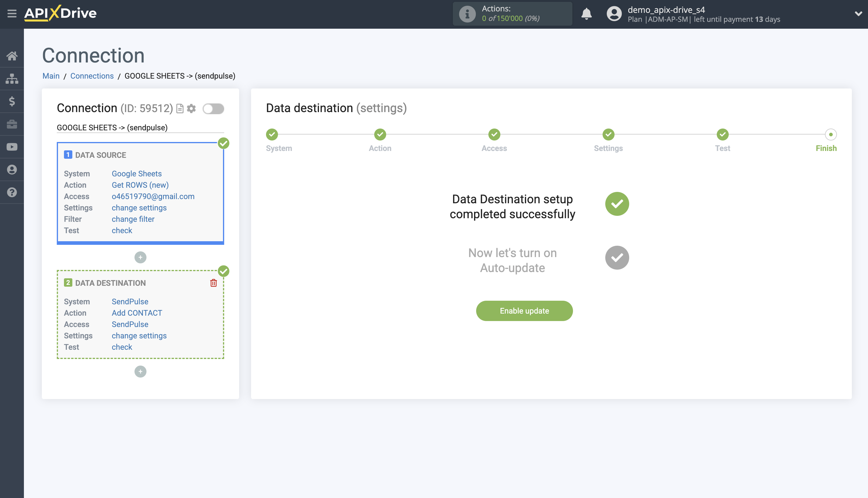This screenshot has width=868, height=498.
Task: Delete the Data Destination block
Action: point(213,283)
